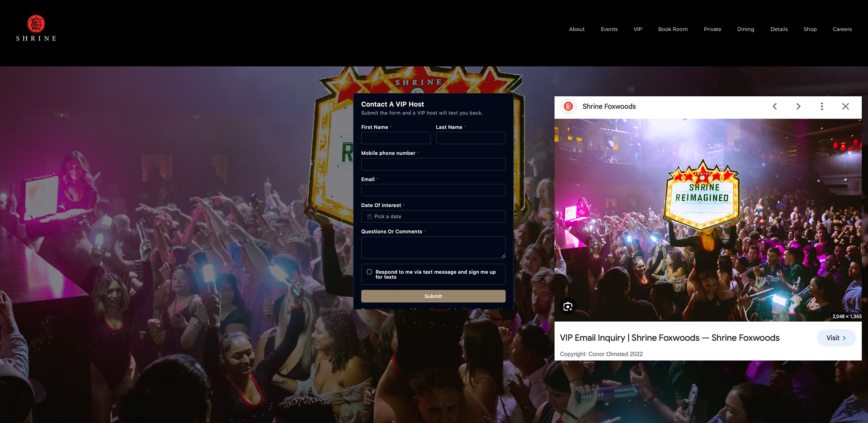
Task: Open the Events page
Action: tap(609, 29)
